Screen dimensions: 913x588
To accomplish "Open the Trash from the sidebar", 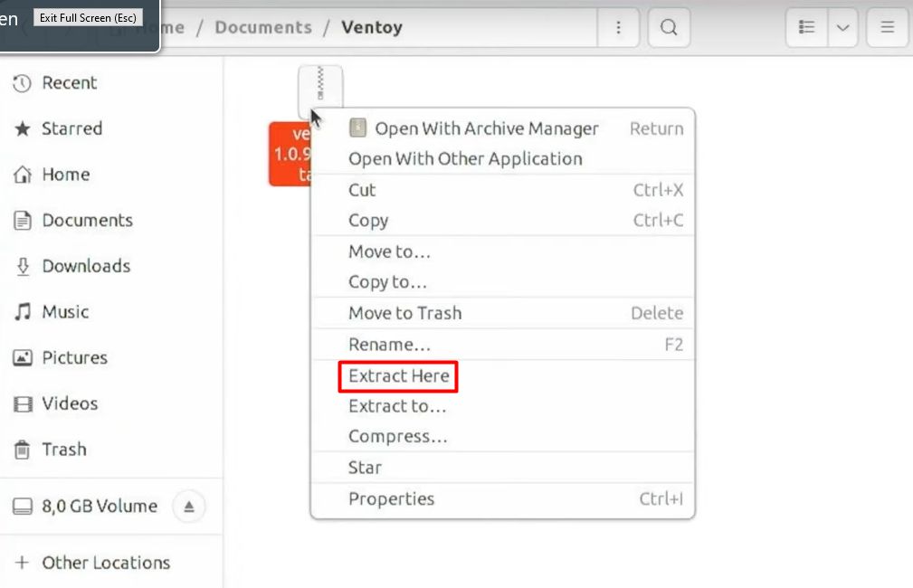I will pos(63,450).
